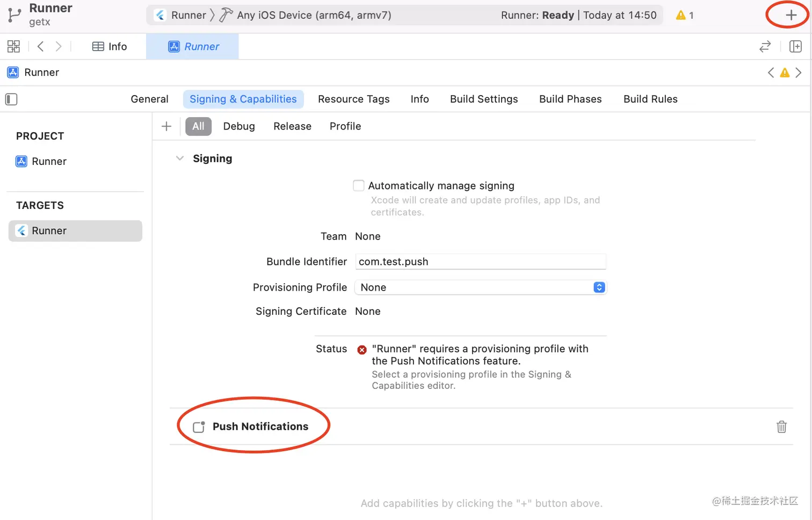This screenshot has height=520, width=812.
Task: Open an additional editor with the add editor icon
Action: [x=795, y=46]
